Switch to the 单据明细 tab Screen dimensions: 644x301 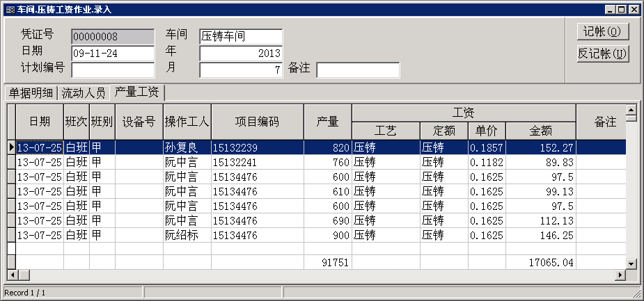[31, 92]
